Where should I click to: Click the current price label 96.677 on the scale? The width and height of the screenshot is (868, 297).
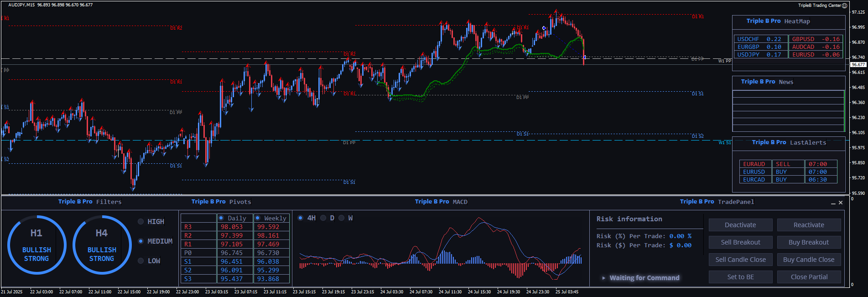coord(858,65)
